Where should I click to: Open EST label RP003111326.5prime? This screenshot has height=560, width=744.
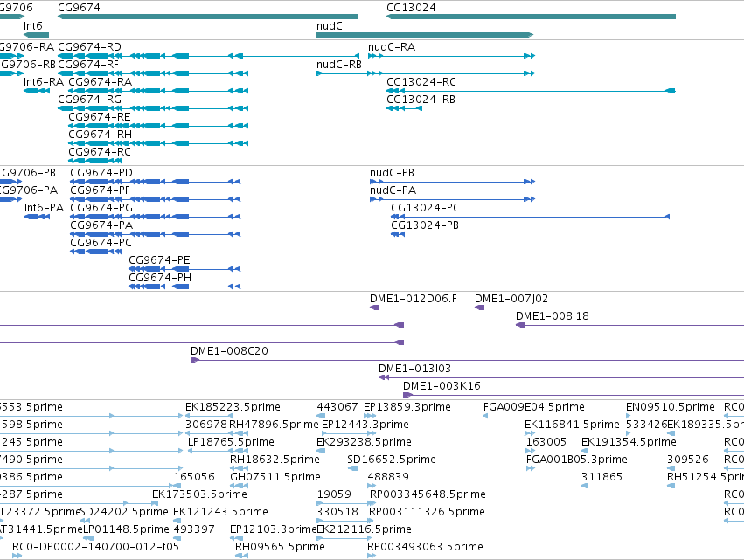point(427,513)
